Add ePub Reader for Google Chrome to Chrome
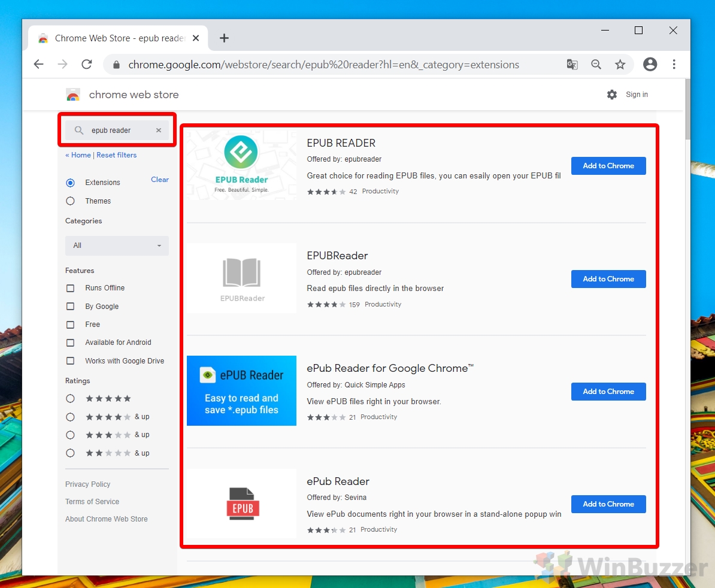Viewport: 715px width, 588px height. (x=608, y=392)
